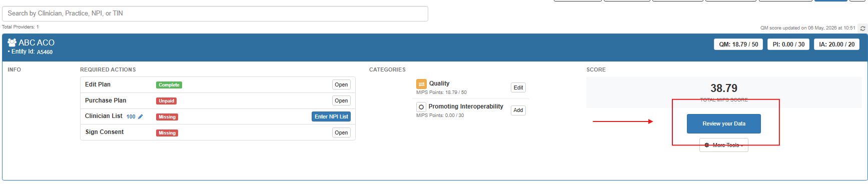Screen dimensions: 868x188
Task: Click the Enter NPI List button
Action: 331,116
